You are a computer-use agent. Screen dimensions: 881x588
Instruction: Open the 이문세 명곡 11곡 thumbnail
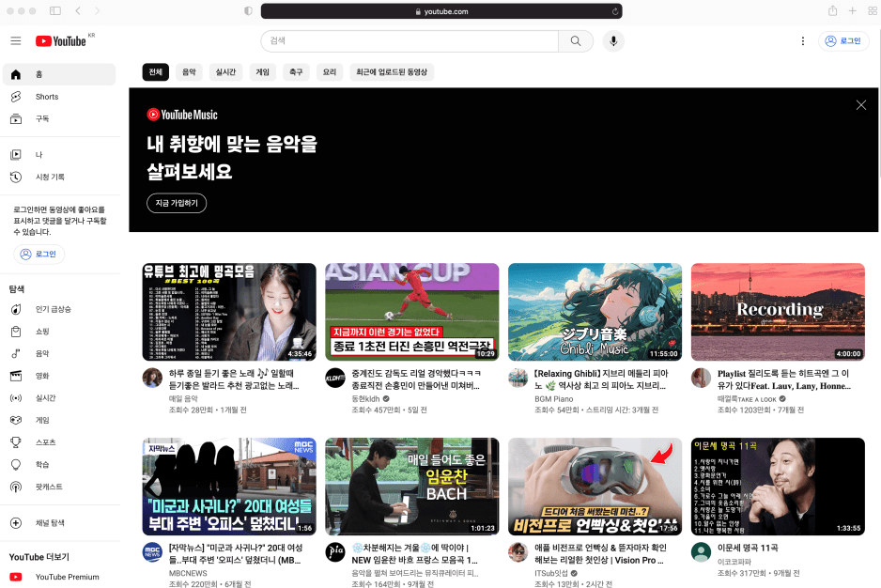pyautogui.click(x=778, y=487)
